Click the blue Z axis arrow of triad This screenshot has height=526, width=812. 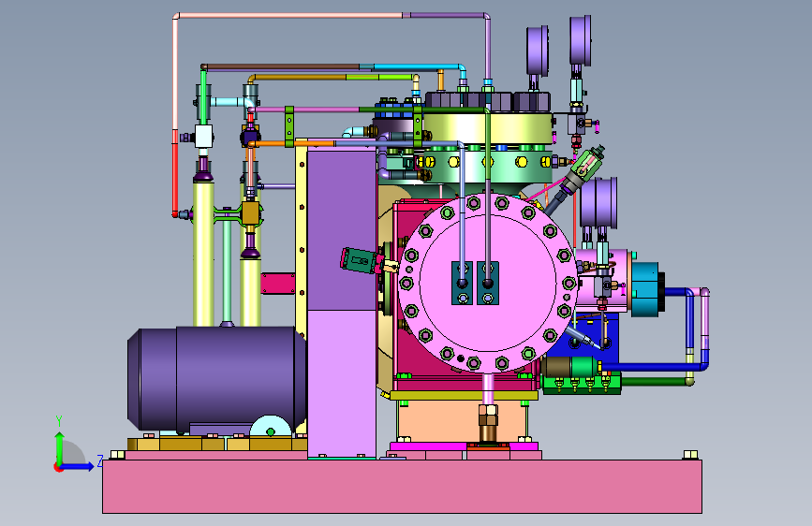(x=78, y=466)
